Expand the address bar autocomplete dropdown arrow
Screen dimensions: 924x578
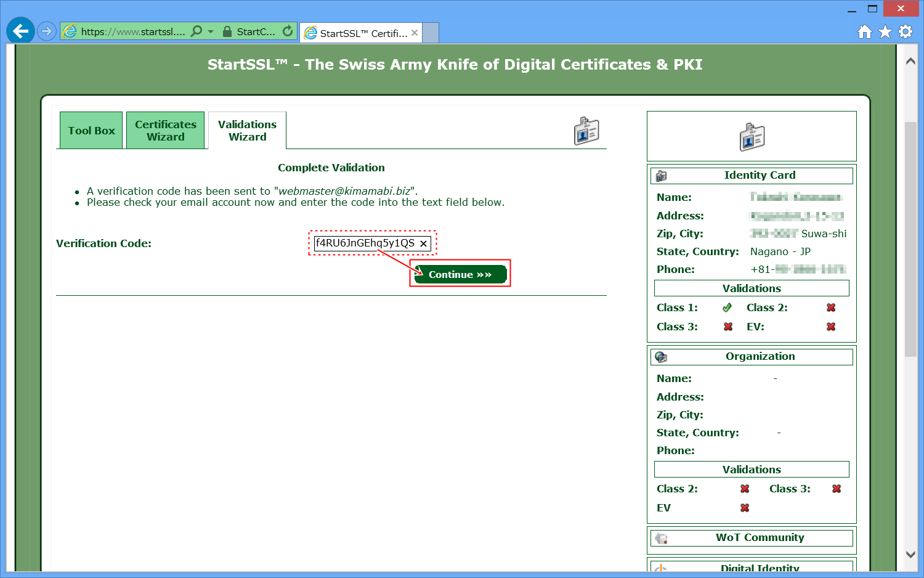click(211, 31)
